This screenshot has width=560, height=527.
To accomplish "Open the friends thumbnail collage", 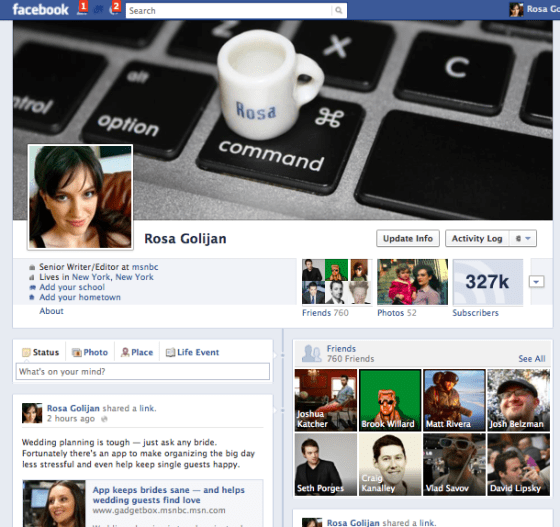I will (x=337, y=282).
